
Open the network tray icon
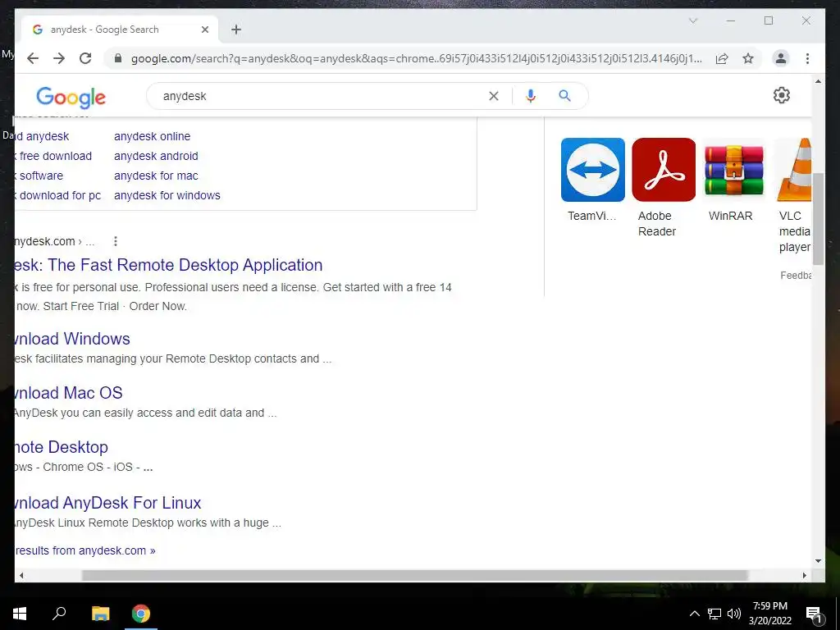714,614
